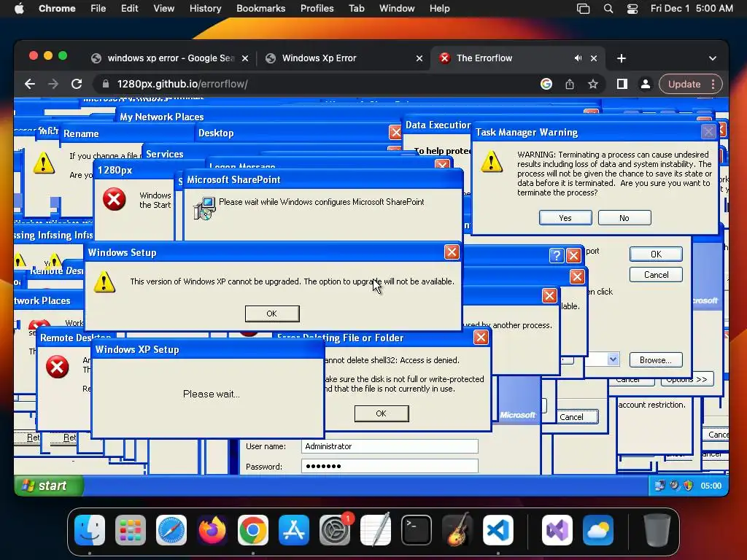Click the Options >> button
The width and height of the screenshot is (747, 560).
click(x=687, y=379)
